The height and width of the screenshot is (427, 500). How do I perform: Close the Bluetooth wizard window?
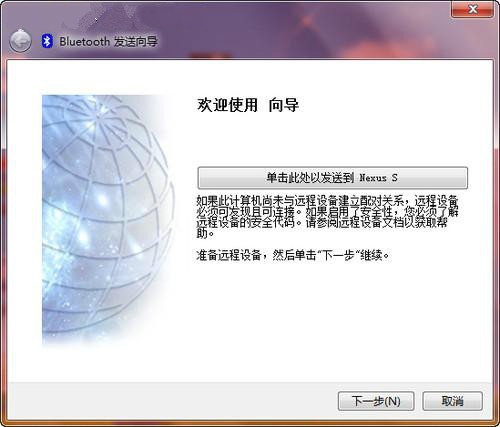coord(472,9)
